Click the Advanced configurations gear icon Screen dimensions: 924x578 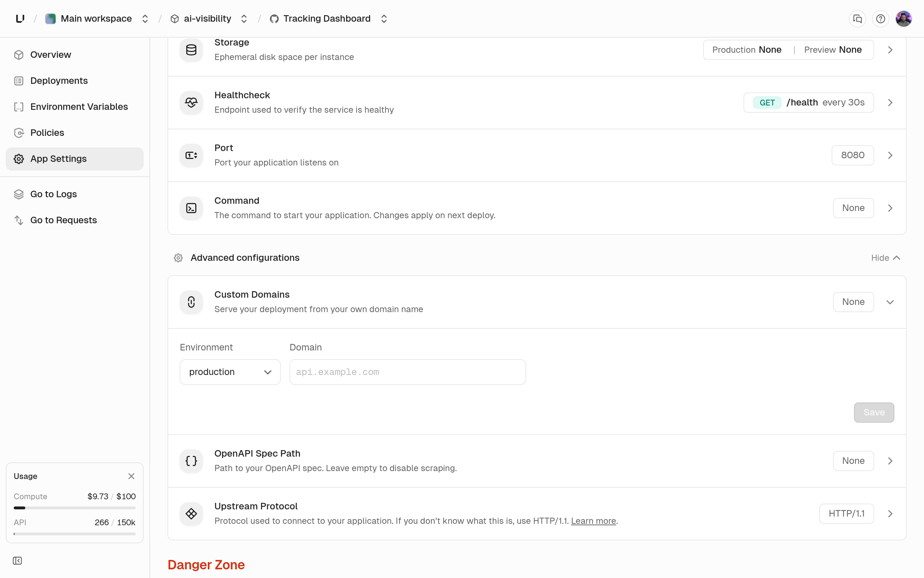point(178,258)
